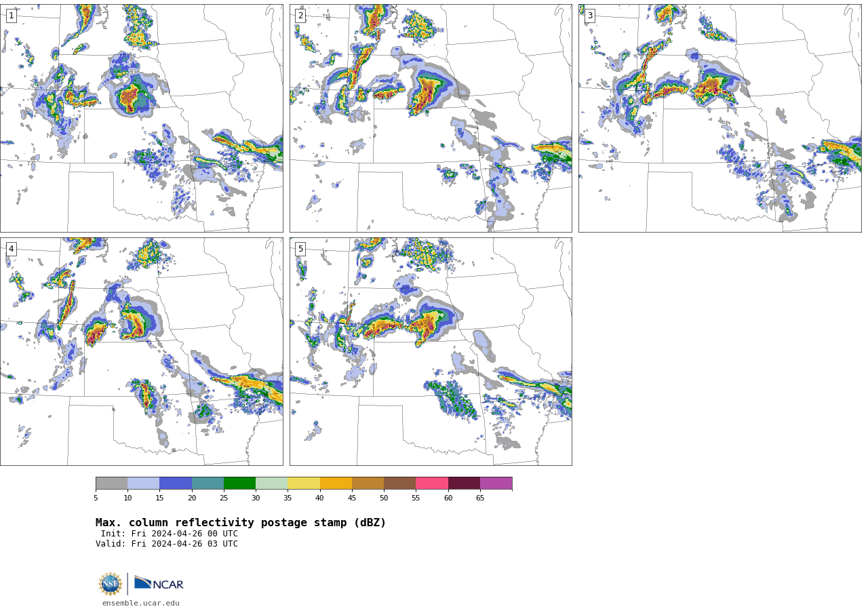Click colorbar tick label 25

pyautogui.click(x=224, y=498)
